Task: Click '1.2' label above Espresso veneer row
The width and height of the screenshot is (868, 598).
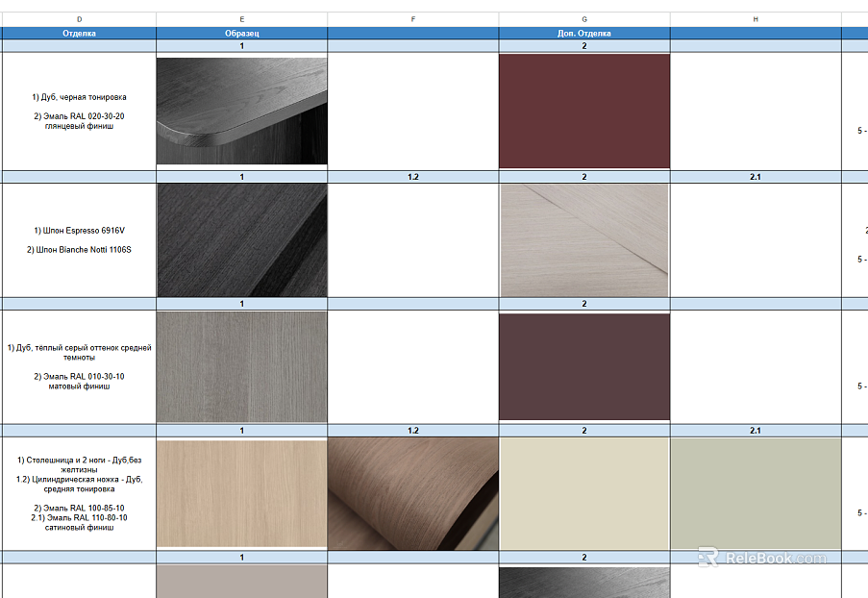Action: (x=413, y=177)
